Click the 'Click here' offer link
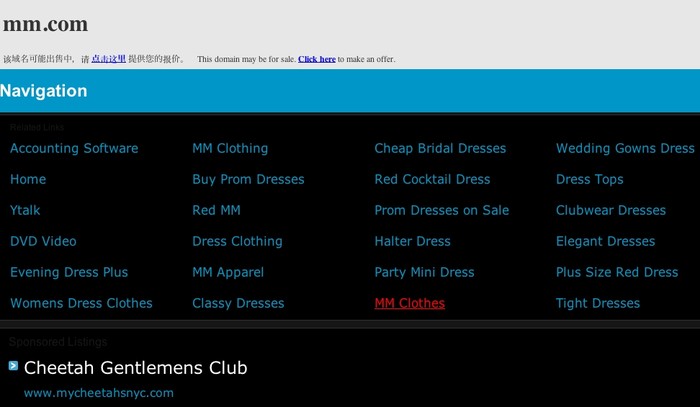700x407 pixels. click(x=316, y=59)
